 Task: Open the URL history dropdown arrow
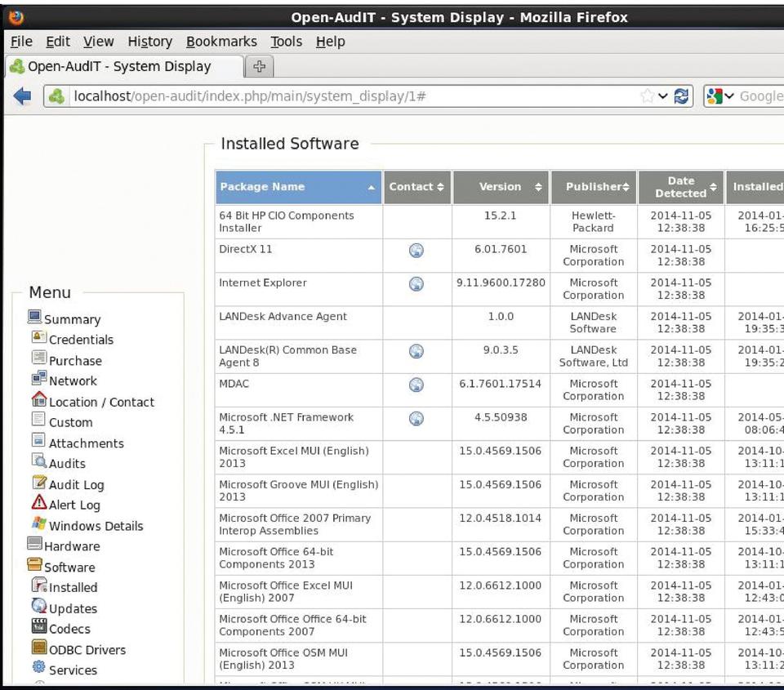663,96
